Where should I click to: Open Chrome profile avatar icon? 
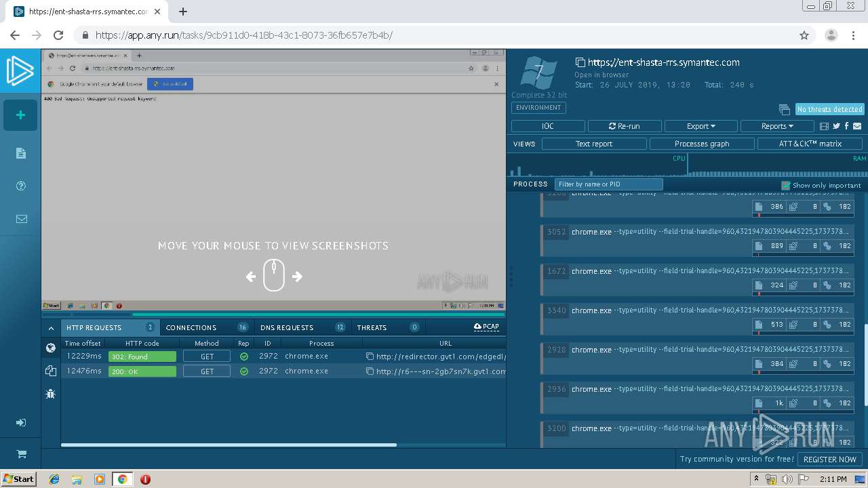coord(831,35)
